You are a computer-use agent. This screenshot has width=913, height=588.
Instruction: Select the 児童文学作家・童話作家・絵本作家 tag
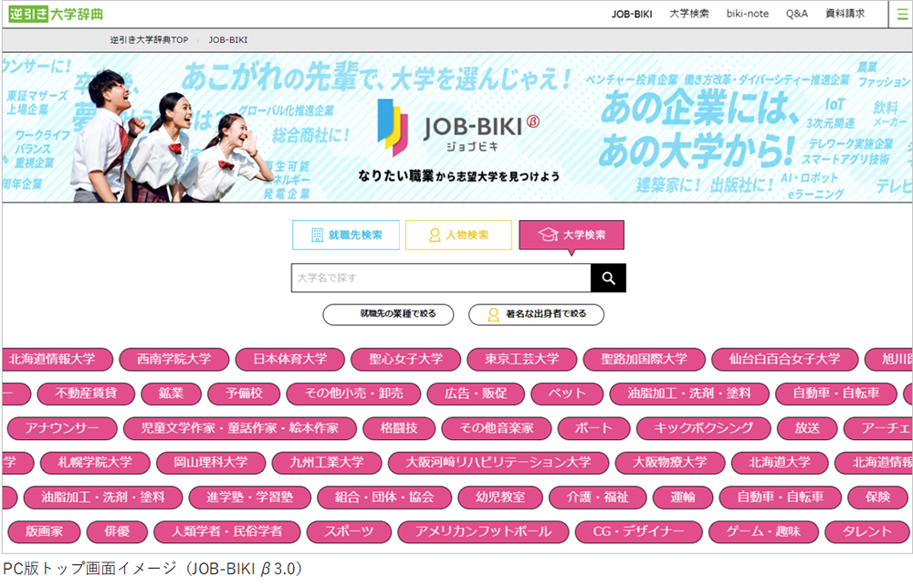(x=240, y=428)
